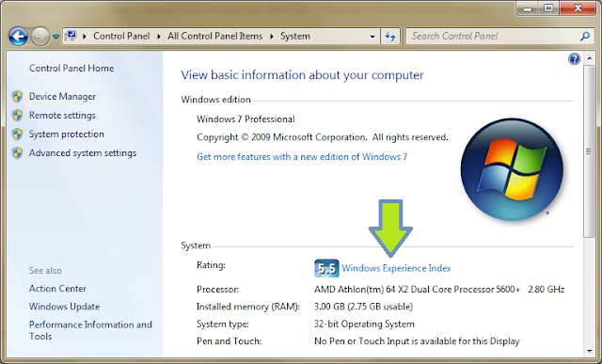Open Windows Update under See also
The image size is (602, 364).
click(64, 307)
